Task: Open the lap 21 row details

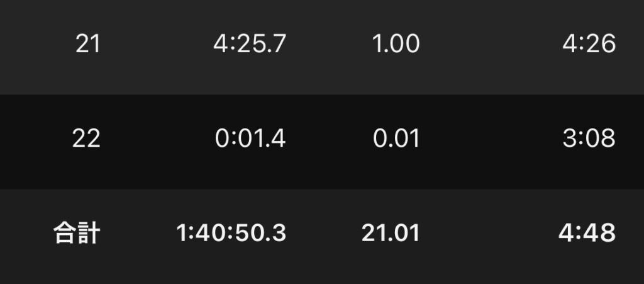Action: click(322, 47)
